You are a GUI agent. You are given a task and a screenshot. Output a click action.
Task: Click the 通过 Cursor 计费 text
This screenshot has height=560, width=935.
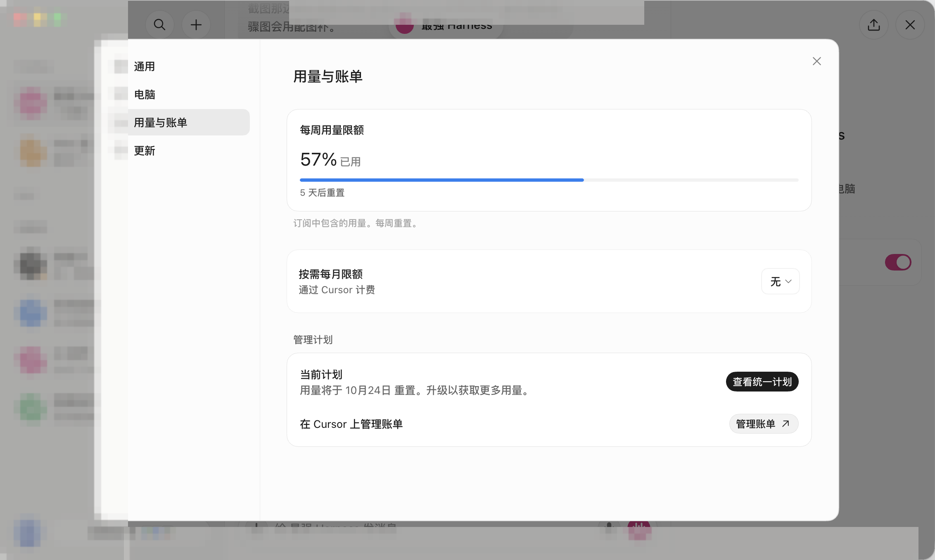coord(337,290)
